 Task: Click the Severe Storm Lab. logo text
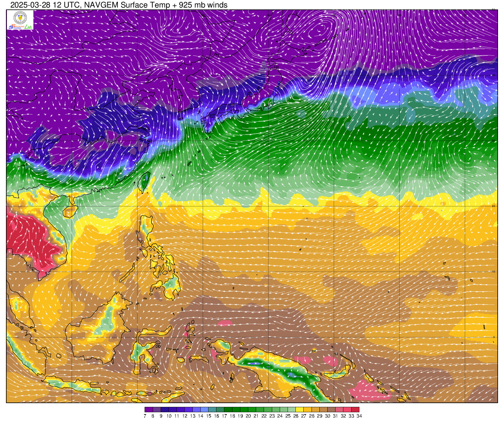[x=20, y=27]
